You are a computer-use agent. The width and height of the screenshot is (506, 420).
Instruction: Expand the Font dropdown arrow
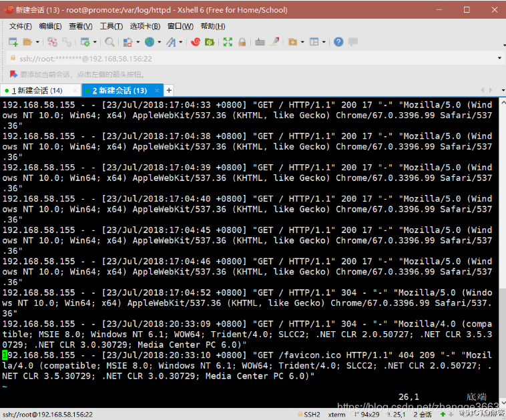click(181, 42)
